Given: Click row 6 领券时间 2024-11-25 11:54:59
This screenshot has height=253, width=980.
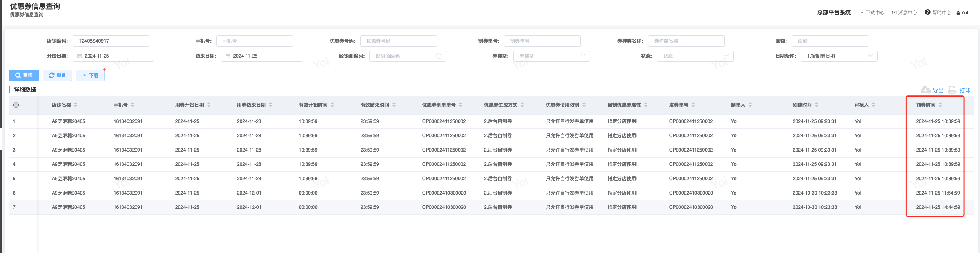Looking at the screenshot, I should 938,193.
